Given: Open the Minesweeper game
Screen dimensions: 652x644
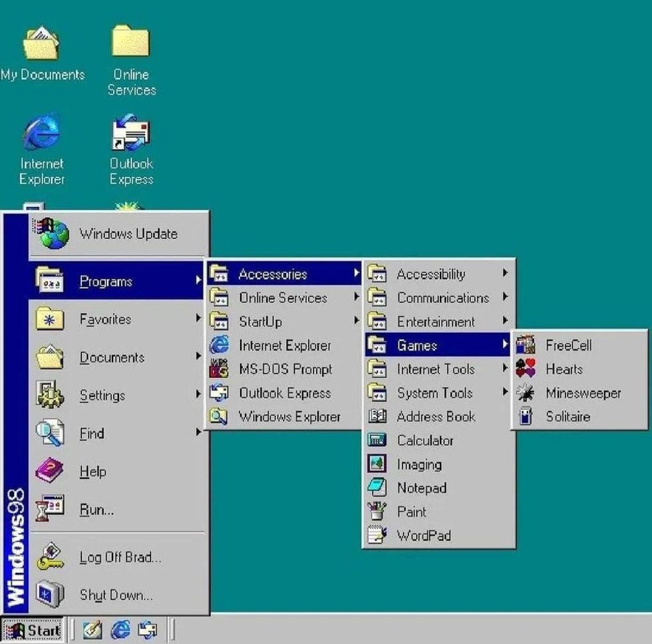Looking at the screenshot, I should pyautogui.click(x=582, y=393).
